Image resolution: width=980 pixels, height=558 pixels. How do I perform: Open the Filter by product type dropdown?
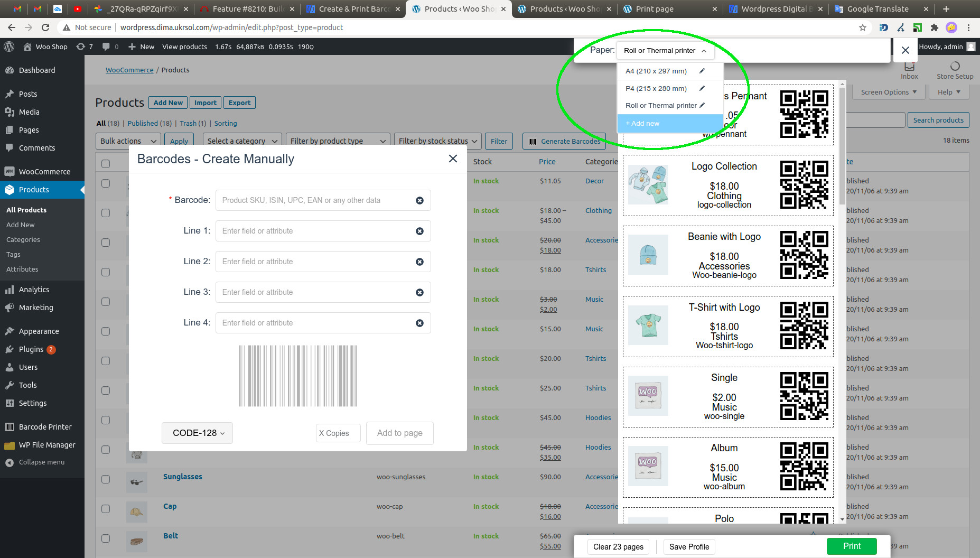pyautogui.click(x=338, y=141)
